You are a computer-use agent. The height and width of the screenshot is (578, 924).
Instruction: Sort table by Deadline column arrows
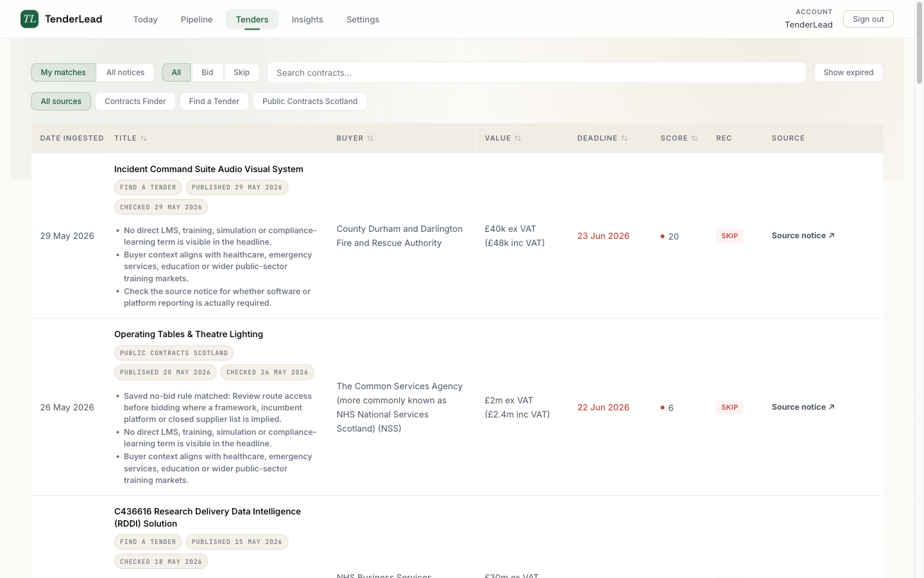(x=624, y=138)
